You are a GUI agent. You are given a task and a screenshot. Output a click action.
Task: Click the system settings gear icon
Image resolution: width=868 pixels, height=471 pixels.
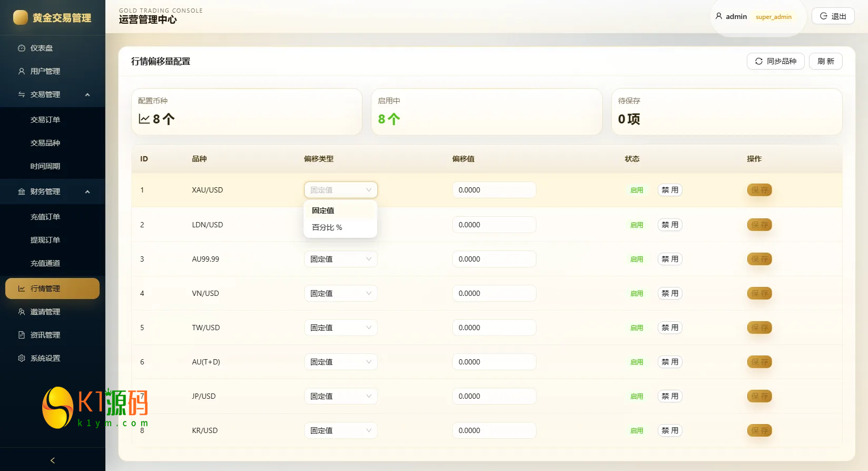pyautogui.click(x=22, y=358)
